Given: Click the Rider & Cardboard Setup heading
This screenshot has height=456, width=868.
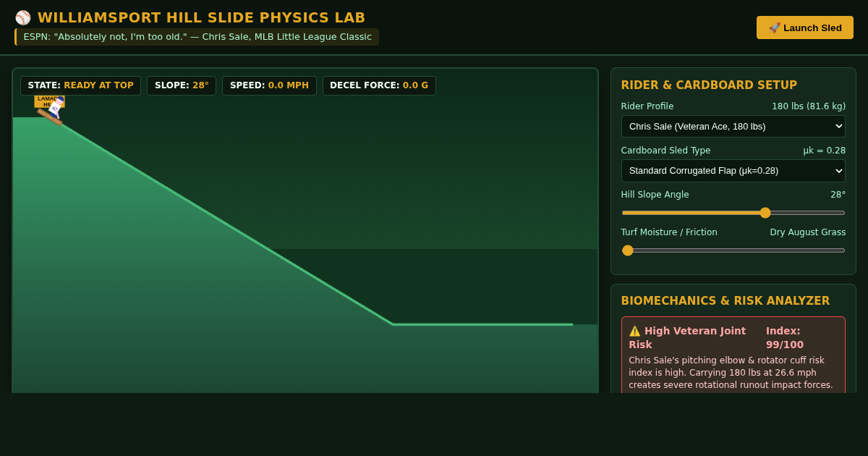Looking at the screenshot, I should [x=709, y=85].
